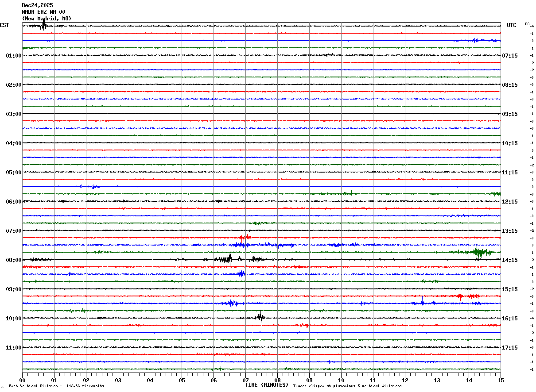The height and width of the screenshot is (392, 536).
Task: Click minute tick 14 on the x-axis
Action: click(x=469, y=380)
